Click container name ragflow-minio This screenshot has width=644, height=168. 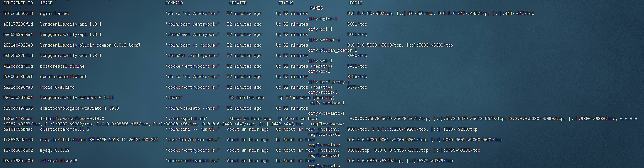(x=324, y=145)
